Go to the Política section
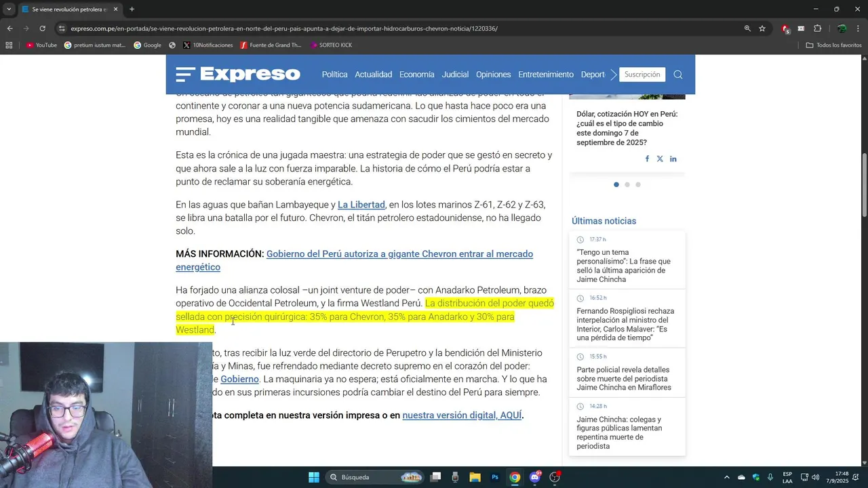Viewport: 868px width, 488px height. click(x=334, y=75)
